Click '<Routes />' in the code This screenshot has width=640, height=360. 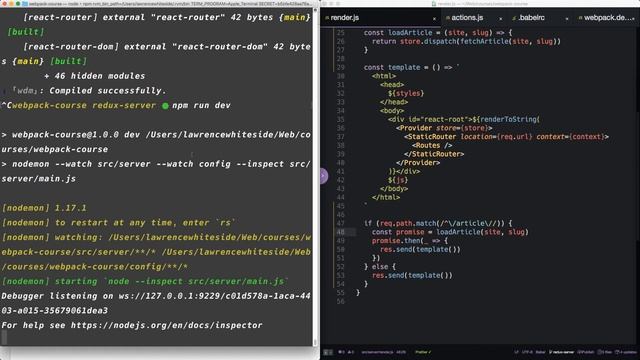pyautogui.click(x=432, y=145)
